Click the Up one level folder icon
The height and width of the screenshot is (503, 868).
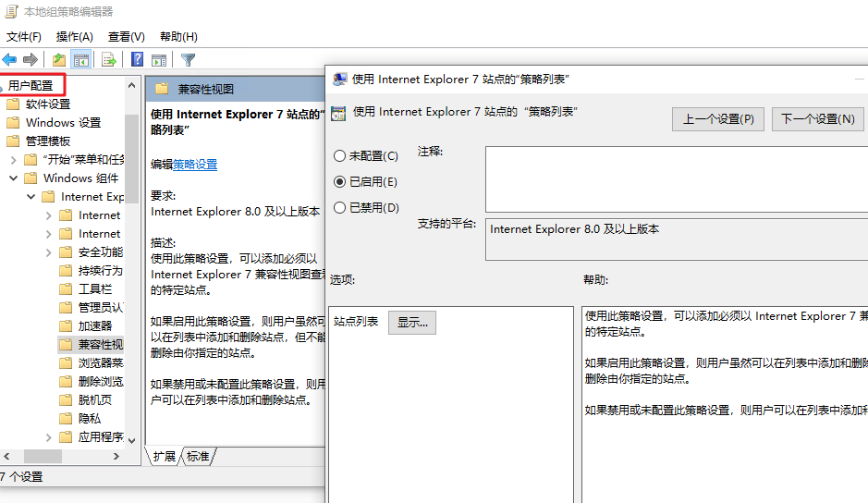[x=58, y=59]
